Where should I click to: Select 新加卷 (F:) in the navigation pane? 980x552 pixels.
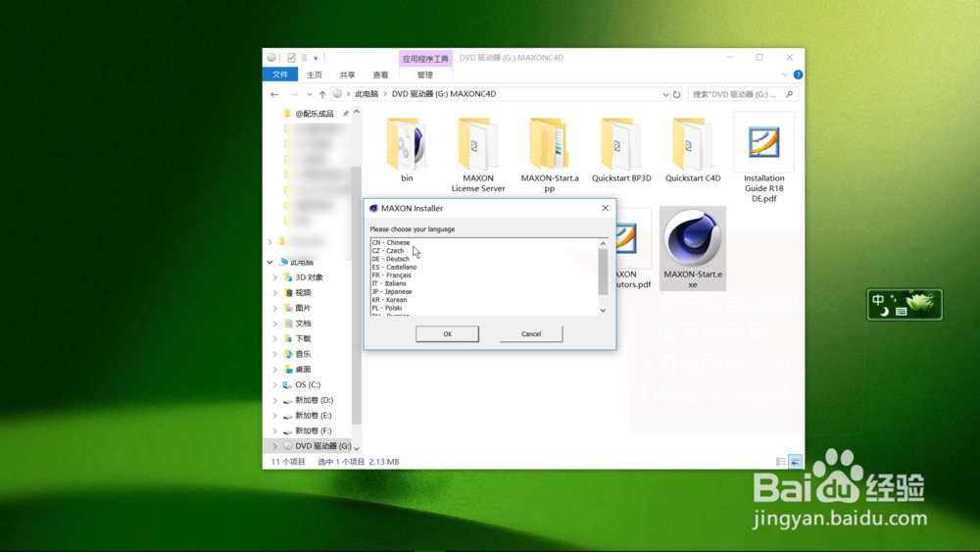[314, 430]
